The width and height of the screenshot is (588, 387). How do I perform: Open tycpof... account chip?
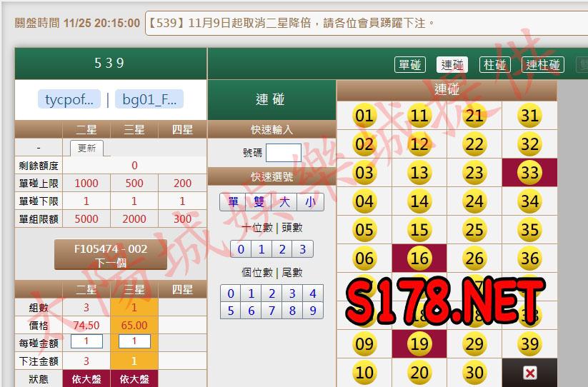click(x=69, y=99)
